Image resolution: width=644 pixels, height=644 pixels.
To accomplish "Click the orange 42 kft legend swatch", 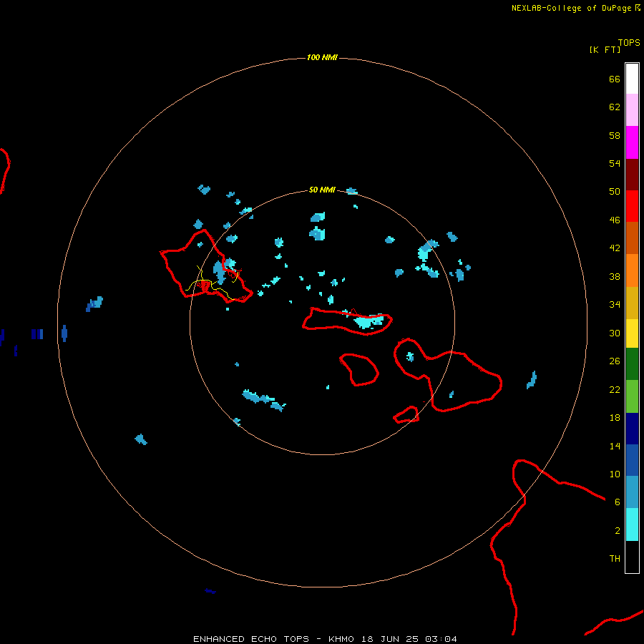I will click(632, 270).
